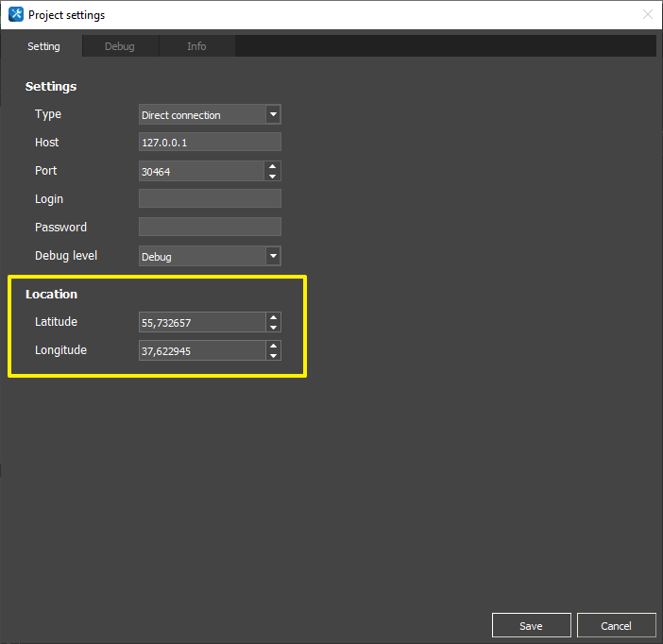
Task: Decrease the Port value with down arrow
Action: coord(273,176)
